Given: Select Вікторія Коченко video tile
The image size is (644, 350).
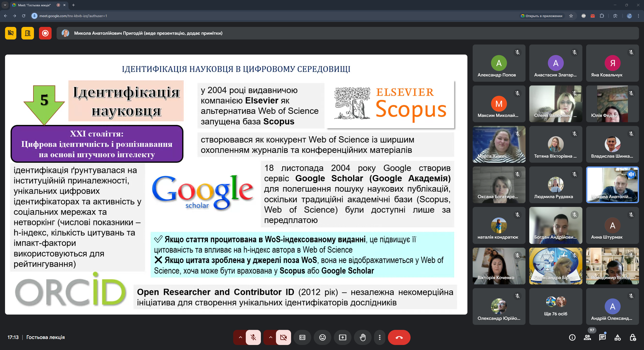Looking at the screenshot, I should tap(499, 266).
